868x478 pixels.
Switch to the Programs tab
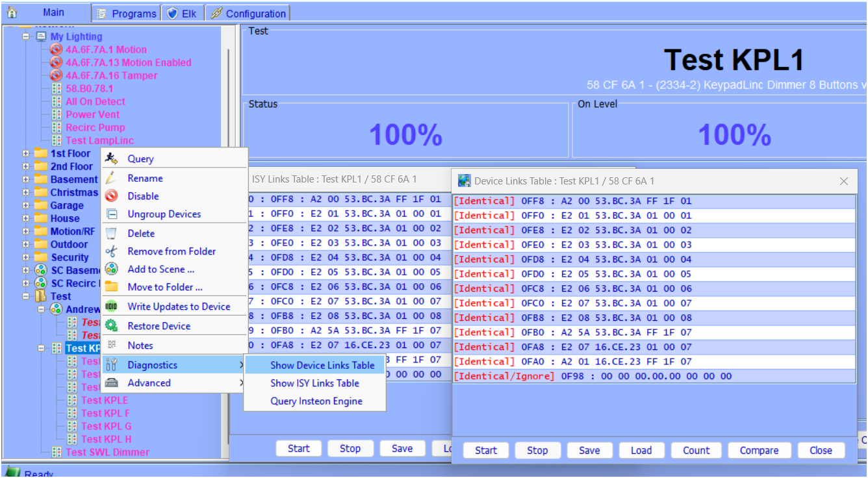point(126,14)
